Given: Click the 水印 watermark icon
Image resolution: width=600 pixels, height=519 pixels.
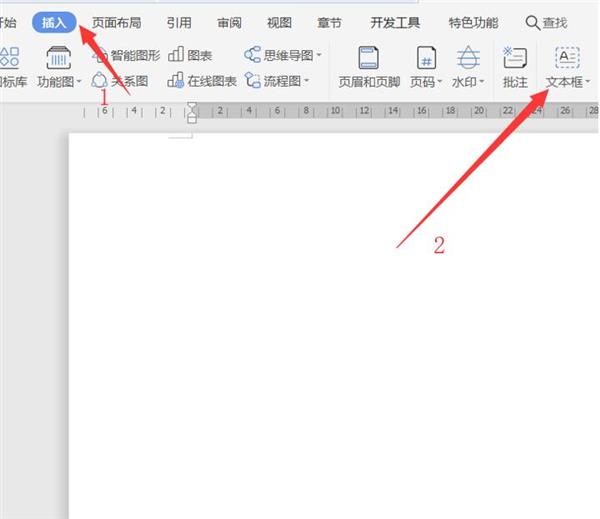Looking at the screenshot, I should (x=468, y=57).
